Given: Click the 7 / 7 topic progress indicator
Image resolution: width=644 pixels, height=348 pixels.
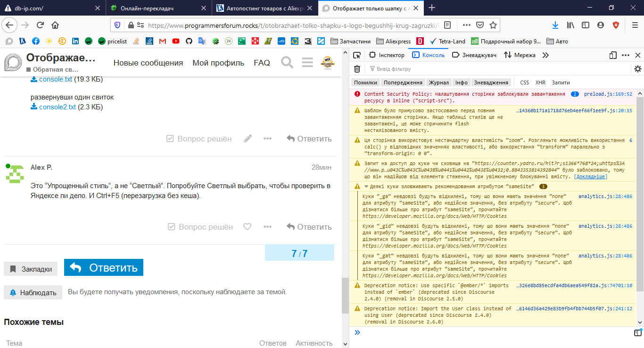Looking at the screenshot, I should point(299,253).
